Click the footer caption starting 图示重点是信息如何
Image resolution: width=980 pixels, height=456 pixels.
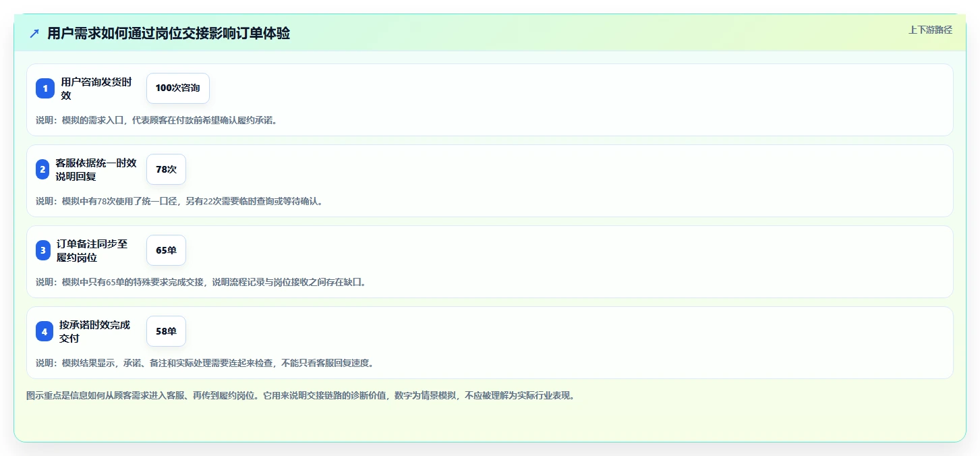pos(301,395)
